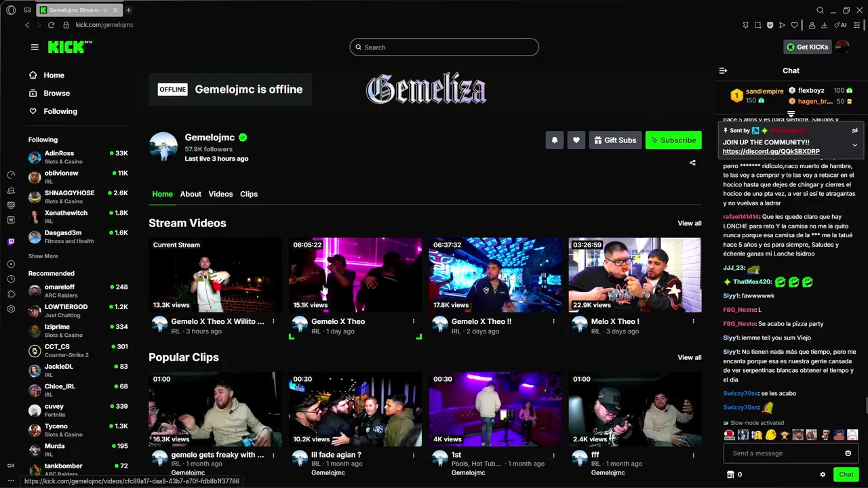The image size is (868, 488).
Task: Follow Gemelojmc using the heart button
Action: click(x=576, y=140)
